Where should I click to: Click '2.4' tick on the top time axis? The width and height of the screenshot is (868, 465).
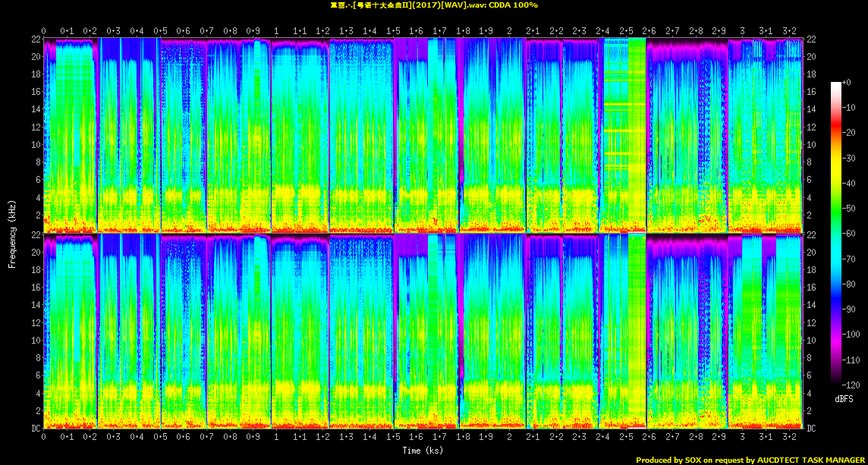pyautogui.click(x=602, y=30)
